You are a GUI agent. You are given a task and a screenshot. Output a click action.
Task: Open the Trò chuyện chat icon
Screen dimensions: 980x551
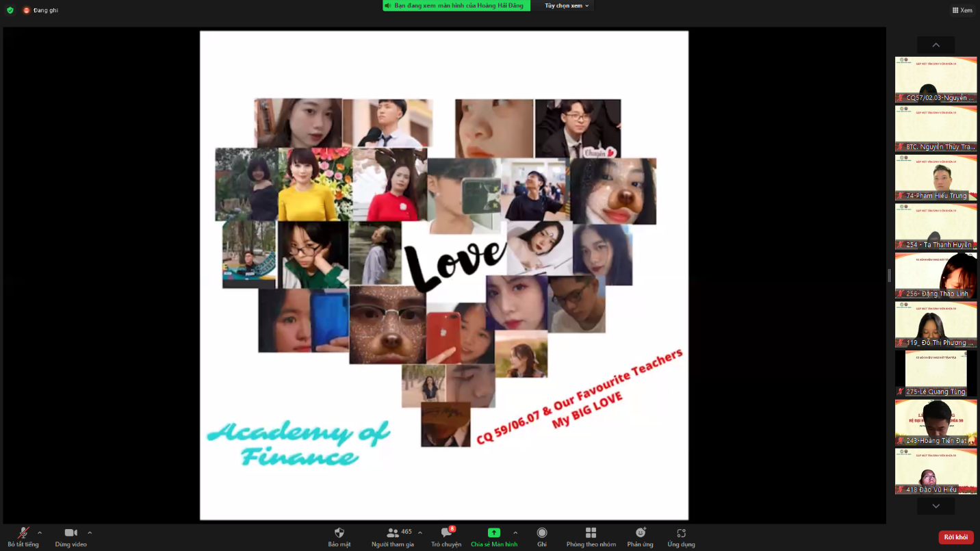(446, 533)
